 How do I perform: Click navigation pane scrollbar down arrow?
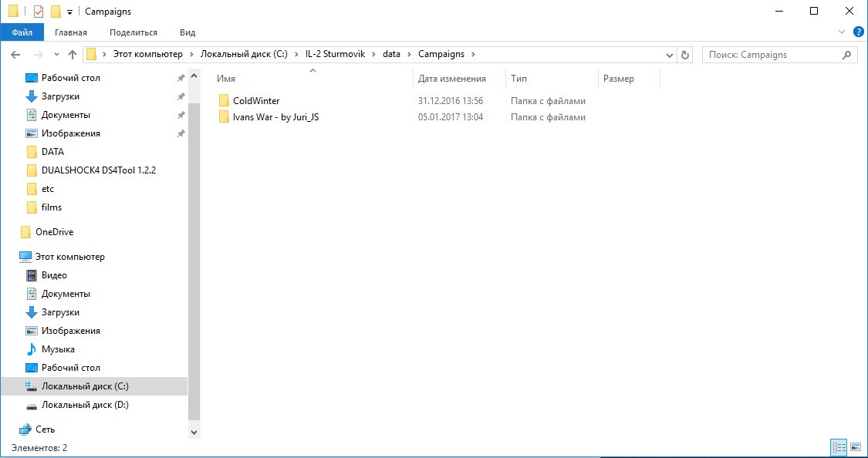(x=194, y=432)
